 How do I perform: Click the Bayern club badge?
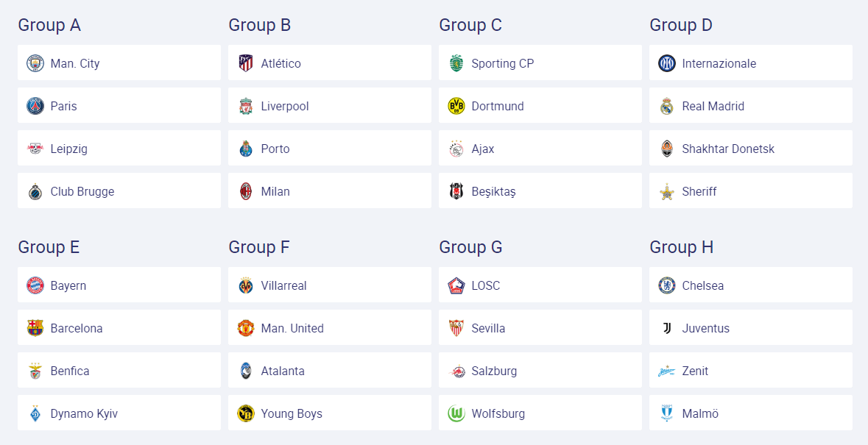[x=35, y=285]
